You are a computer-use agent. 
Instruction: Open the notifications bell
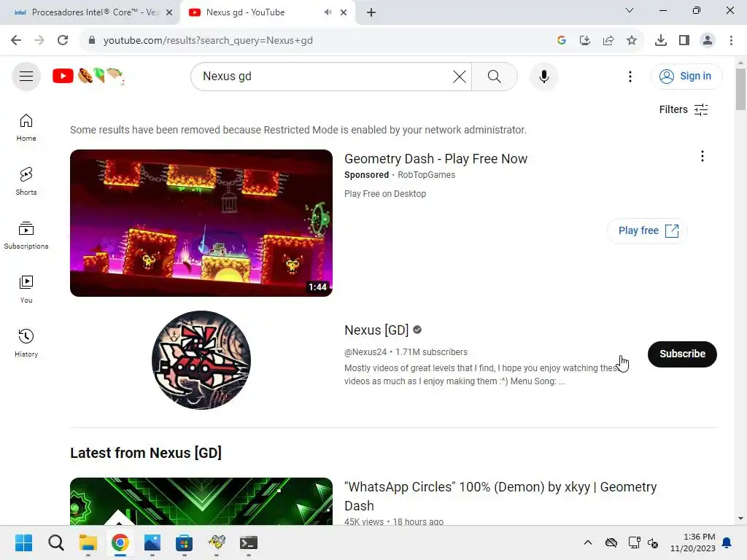(727, 542)
